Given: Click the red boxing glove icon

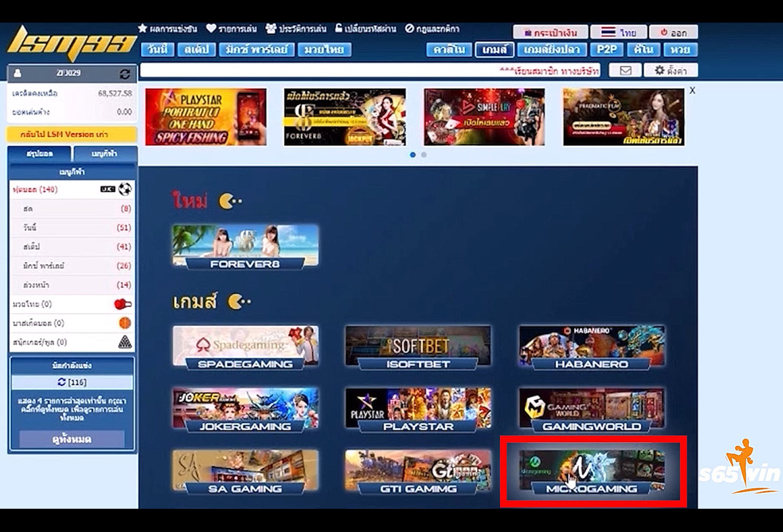Looking at the screenshot, I should [124, 304].
